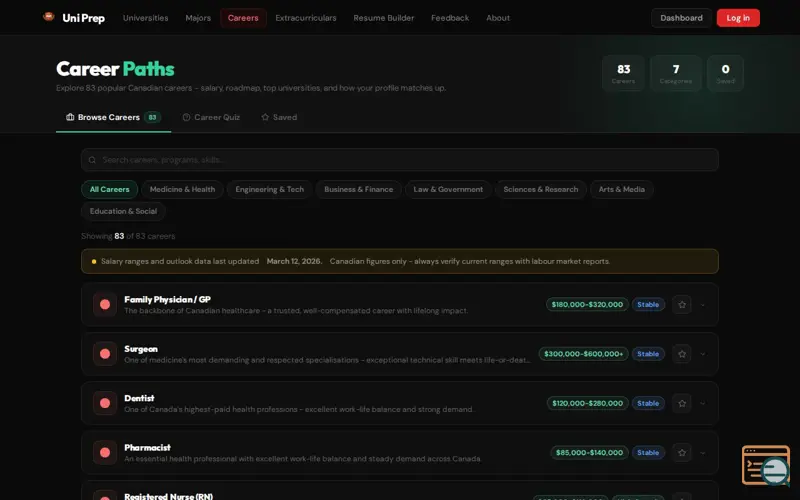Screen dimensions: 800x500
Task: Filter by Medicine & Health
Action: (182, 189)
